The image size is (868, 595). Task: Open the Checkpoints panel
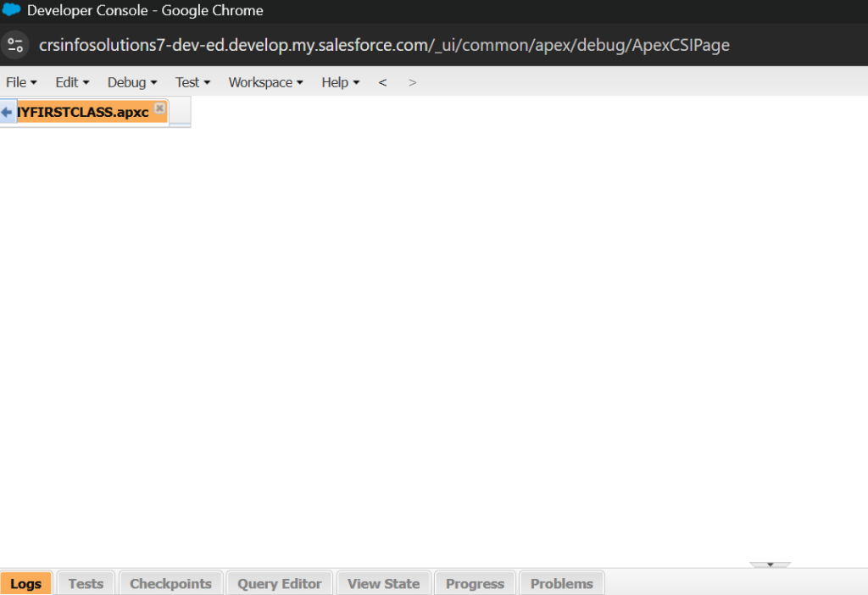coord(170,583)
